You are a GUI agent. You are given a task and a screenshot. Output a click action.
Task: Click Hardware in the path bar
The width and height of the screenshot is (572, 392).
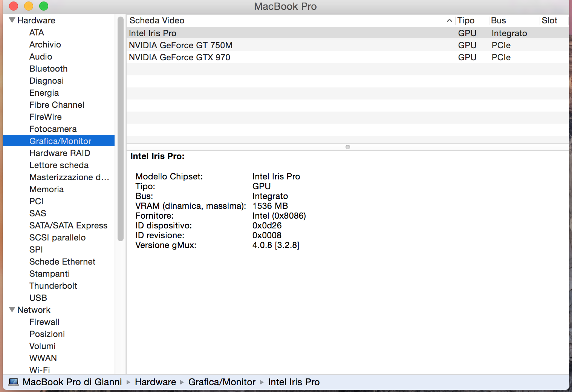tap(155, 382)
